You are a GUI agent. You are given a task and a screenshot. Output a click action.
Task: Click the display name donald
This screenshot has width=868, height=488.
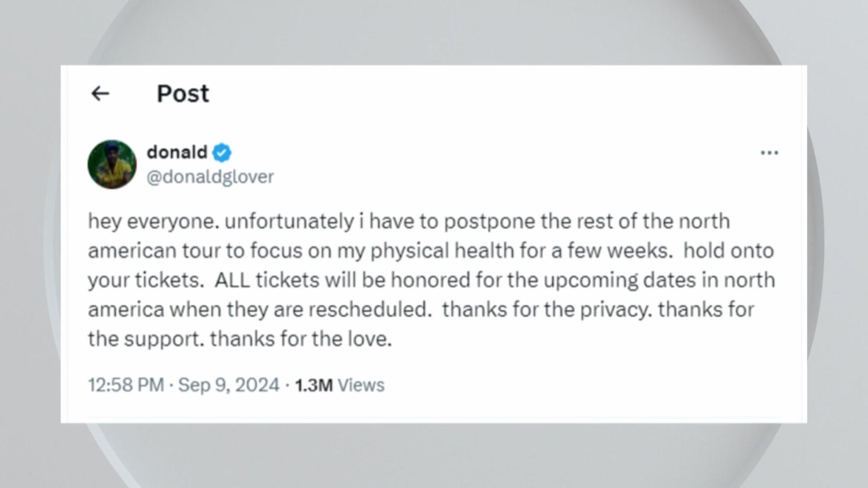pyautogui.click(x=177, y=152)
